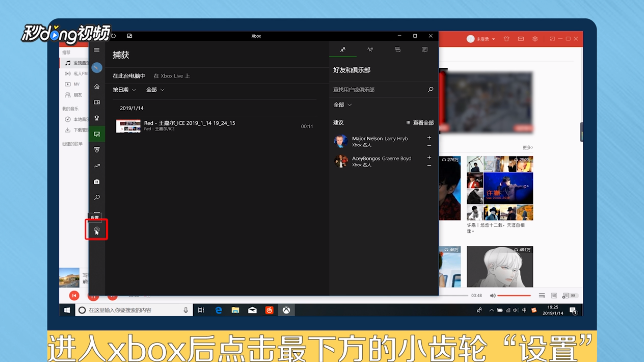Switch to 'On this PC' captures tab
This screenshot has width=644, height=362.
click(x=129, y=76)
